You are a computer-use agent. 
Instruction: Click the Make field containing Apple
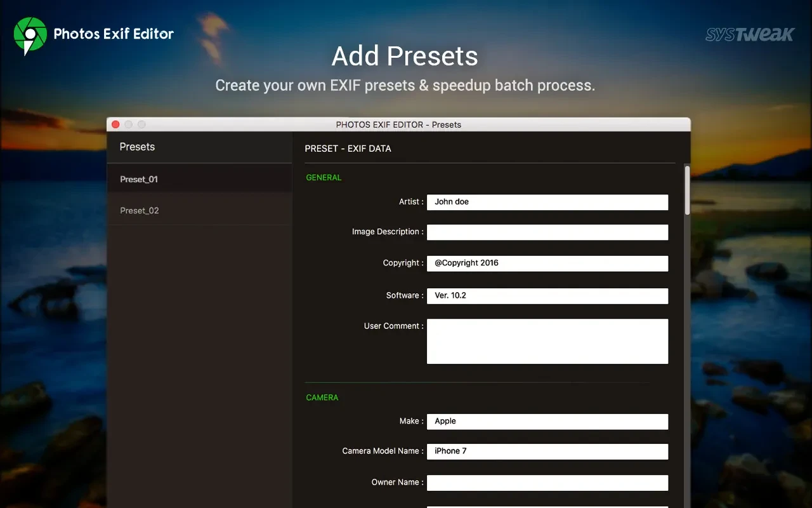547,422
